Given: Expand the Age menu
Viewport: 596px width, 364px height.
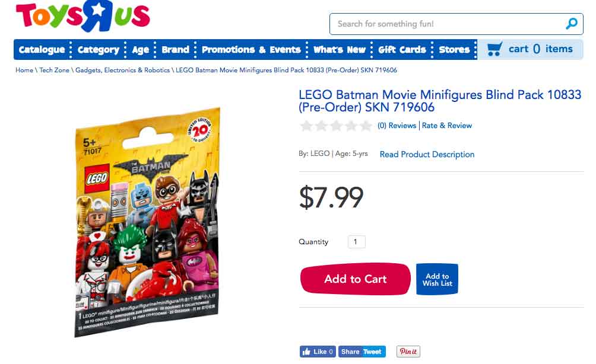Looking at the screenshot, I should [141, 50].
